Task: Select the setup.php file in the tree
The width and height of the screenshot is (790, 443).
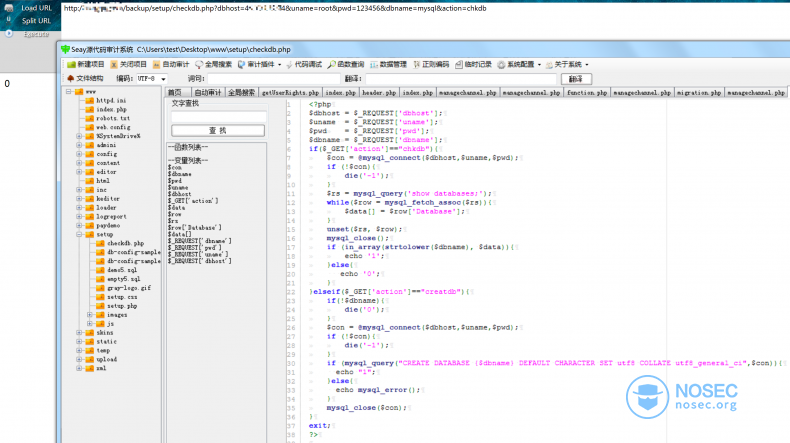Action: click(122, 306)
